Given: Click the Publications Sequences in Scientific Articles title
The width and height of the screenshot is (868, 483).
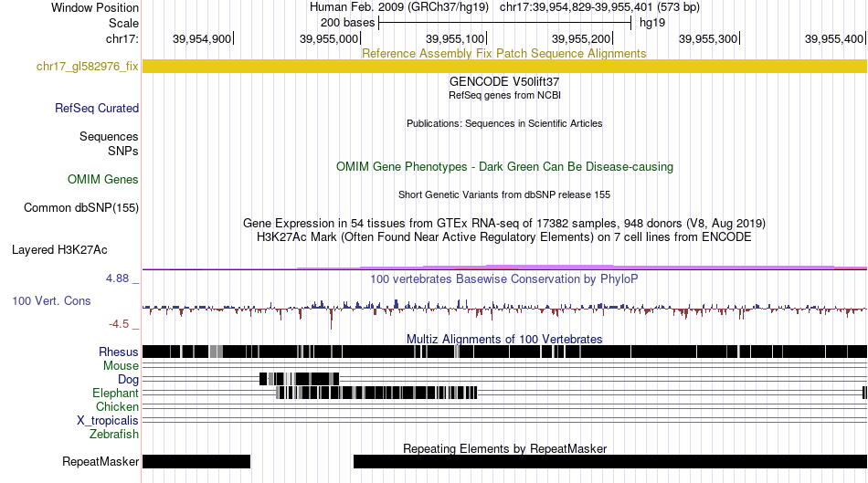Looking at the screenshot, I should click(x=504, y=123).
